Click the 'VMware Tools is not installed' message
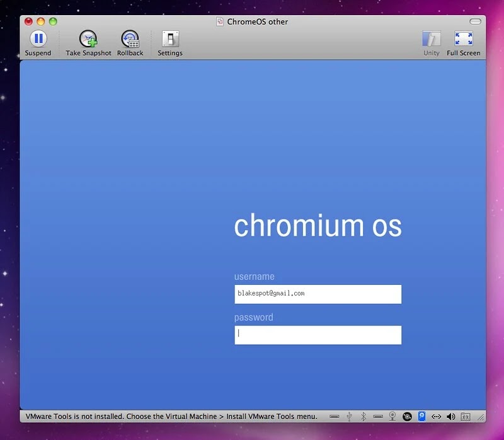 pos(171,417)
